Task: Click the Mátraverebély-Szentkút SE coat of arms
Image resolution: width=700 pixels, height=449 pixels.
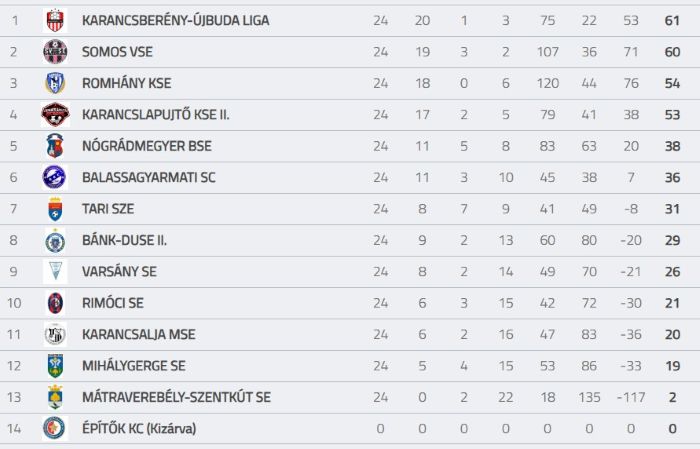Action: pos(55,397)
